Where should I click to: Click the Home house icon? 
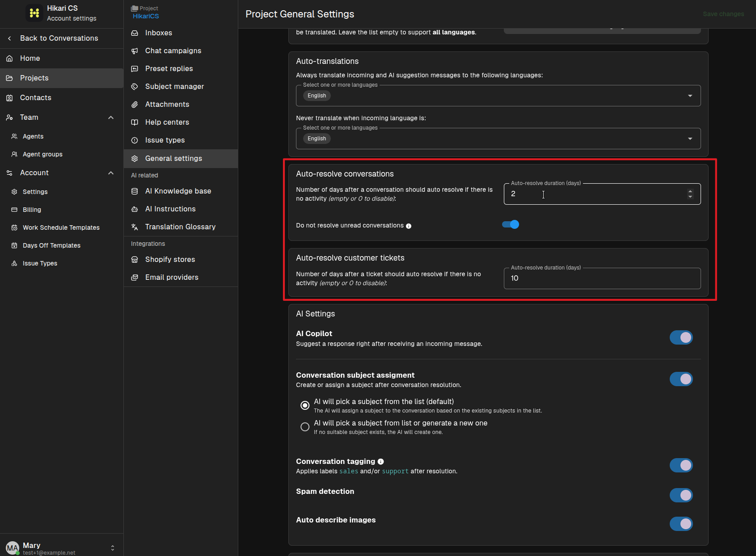point(9,59)
